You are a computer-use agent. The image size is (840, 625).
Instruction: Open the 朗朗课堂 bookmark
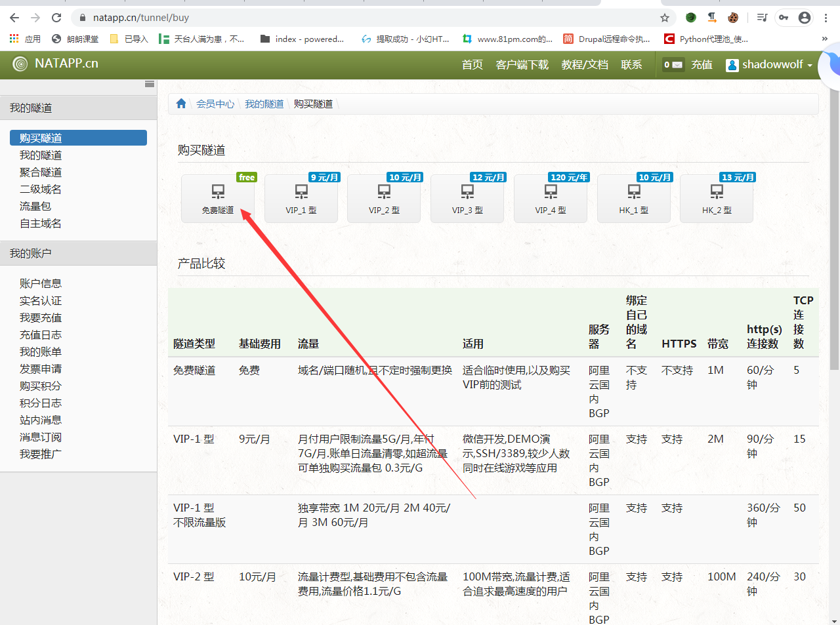coord(75,39)
